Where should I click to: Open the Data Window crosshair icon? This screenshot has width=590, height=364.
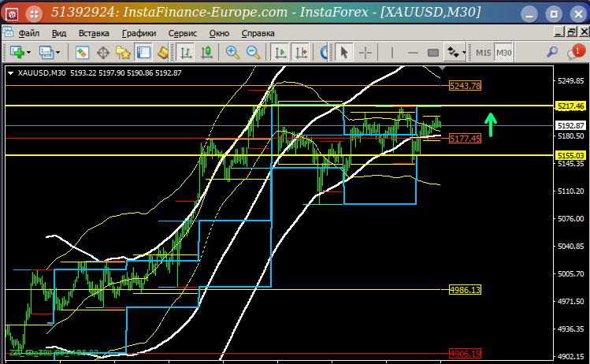102,52
